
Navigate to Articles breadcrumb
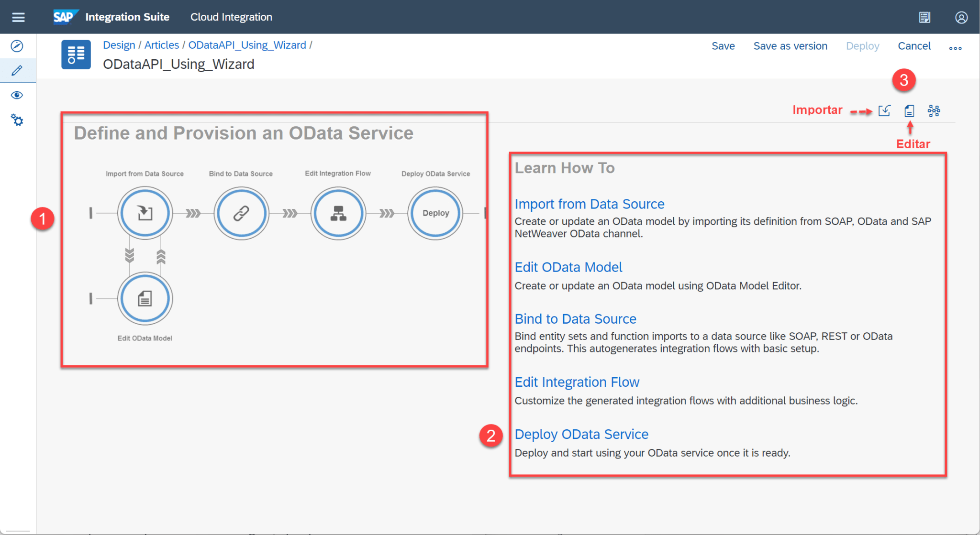click(x=161, y=45)
